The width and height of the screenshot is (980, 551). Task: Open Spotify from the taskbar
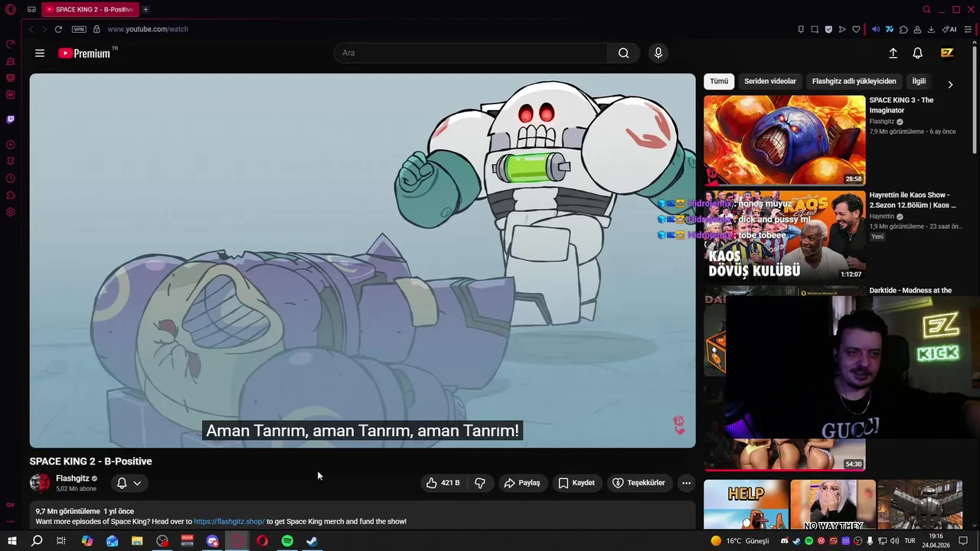[287, 541]
